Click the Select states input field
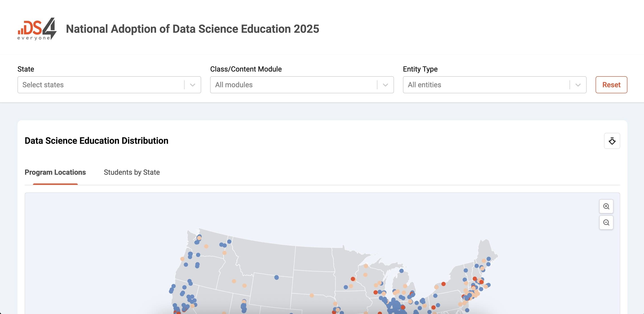This screenshot has height=314, width=644. point(100,85)
